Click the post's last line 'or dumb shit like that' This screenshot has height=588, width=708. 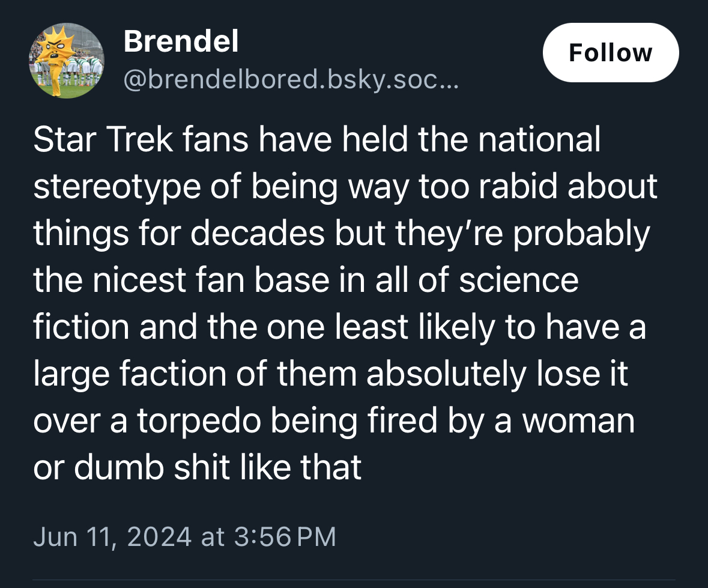click(x=198, y=467)
